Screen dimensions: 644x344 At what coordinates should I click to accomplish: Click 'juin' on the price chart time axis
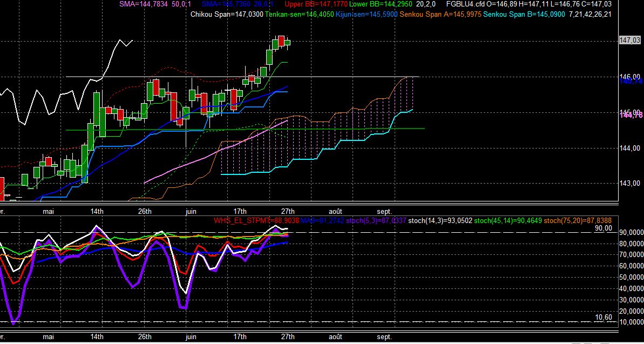tap(191, 211)
